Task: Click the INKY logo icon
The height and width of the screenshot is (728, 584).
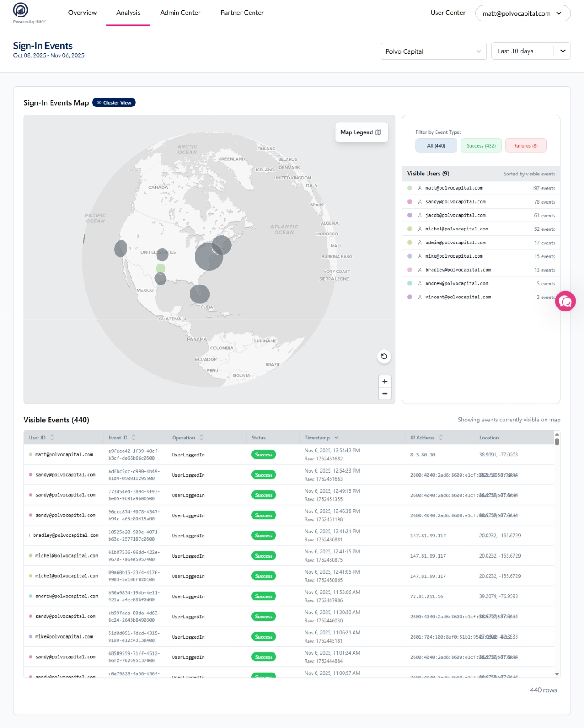Action: pyautogui.click(x=21, y=10)
